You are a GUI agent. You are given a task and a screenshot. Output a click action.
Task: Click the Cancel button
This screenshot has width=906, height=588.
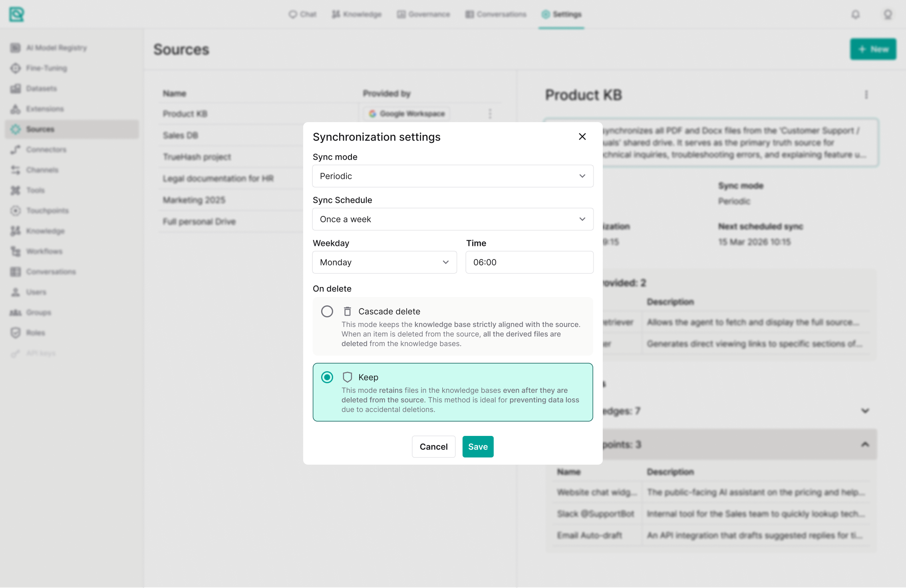(x=433, y=447)
